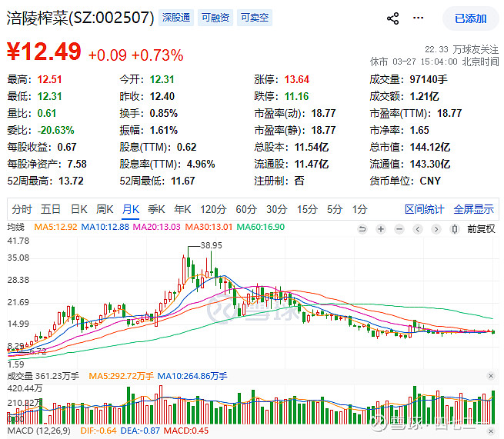Viewport: 504px width, 439px height.
Task: Click DEA:-0.87 indicator value
Action: tap(140, 431)
